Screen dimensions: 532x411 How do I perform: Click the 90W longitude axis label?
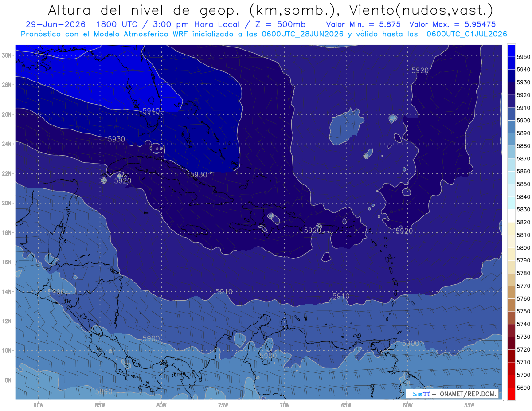(38, 405)
